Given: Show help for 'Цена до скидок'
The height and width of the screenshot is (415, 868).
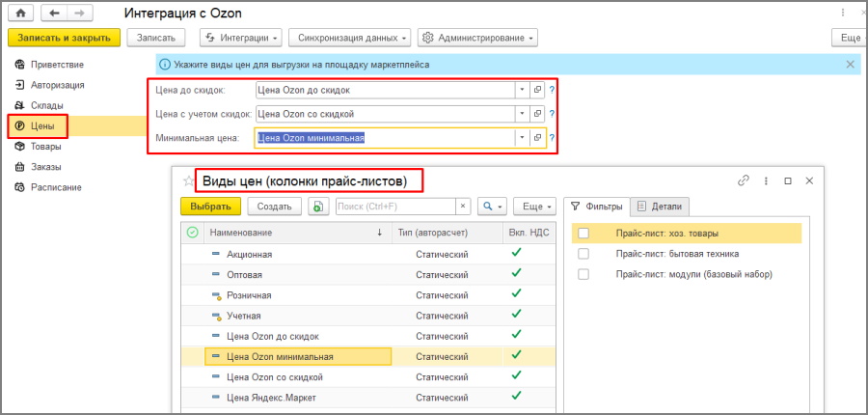Looking at the screenshot, I should point(552,90).
